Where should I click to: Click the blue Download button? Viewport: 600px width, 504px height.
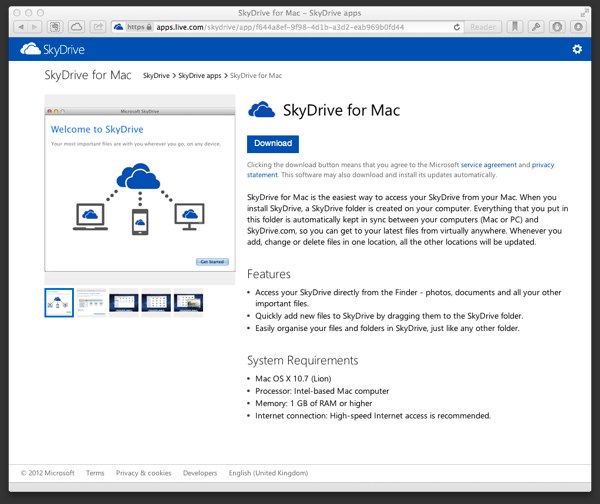[x=273, y=144]
